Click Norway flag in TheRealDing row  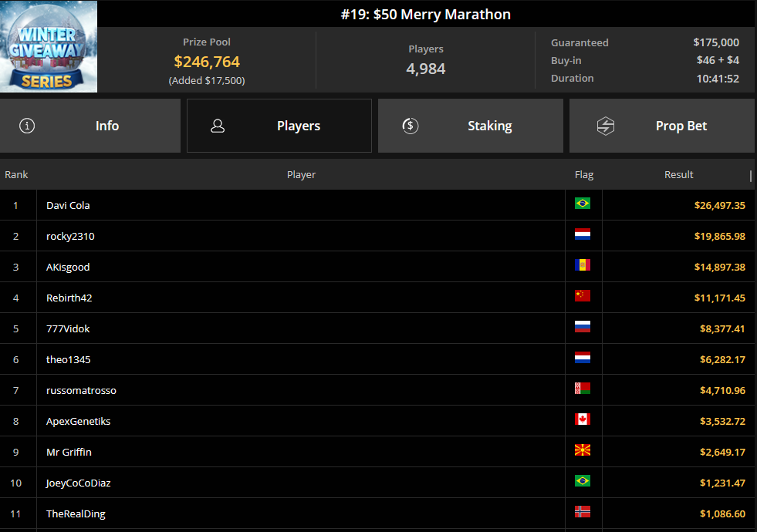click(x=583, y=512)
